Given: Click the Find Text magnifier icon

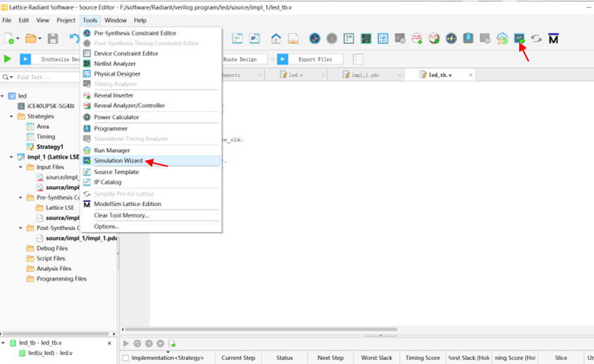Looking at the screenshot, I should point(6,77).
